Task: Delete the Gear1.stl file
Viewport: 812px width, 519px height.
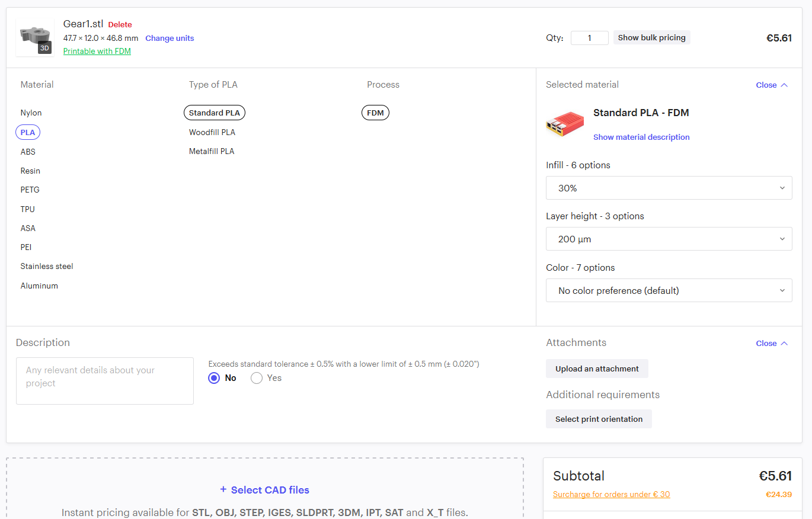Action: click(x=120, y=24)
